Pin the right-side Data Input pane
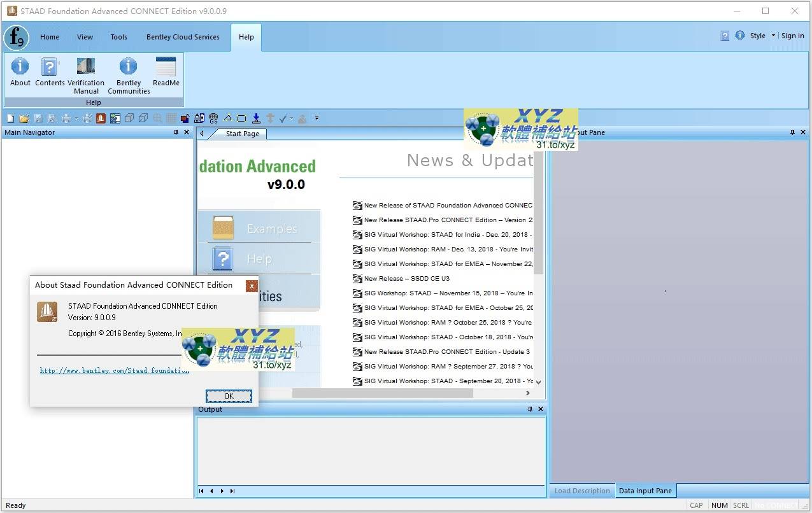 coord(793,132)
